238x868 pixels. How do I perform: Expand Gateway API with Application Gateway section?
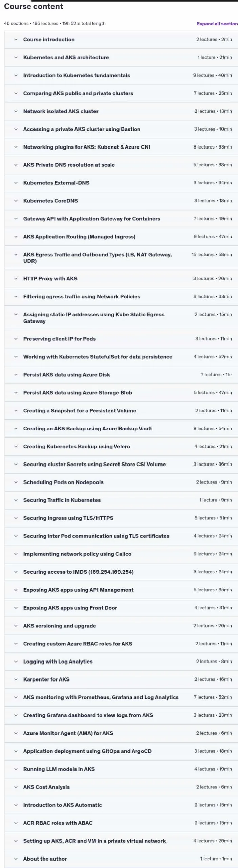121,219
